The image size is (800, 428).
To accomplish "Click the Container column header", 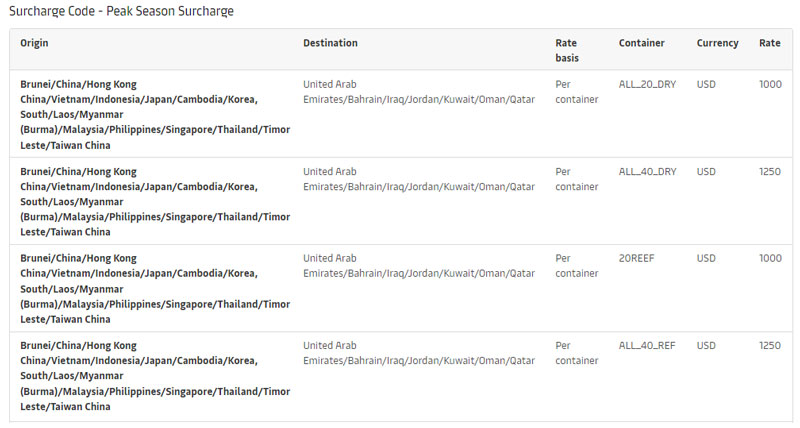I will coord(641,43).
